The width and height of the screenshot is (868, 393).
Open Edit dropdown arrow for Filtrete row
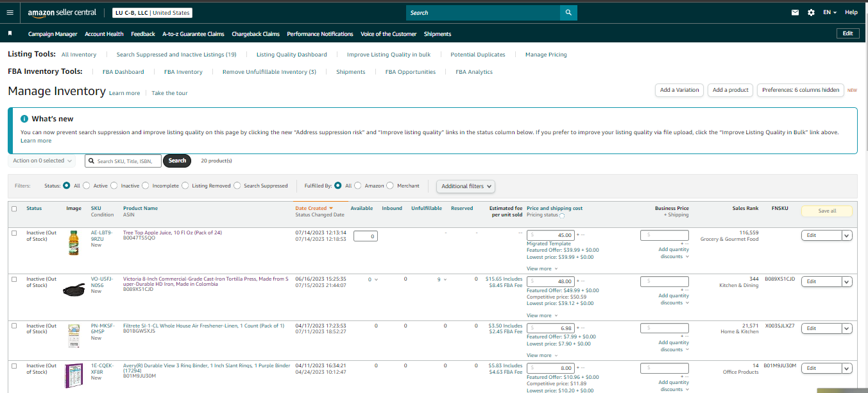pyautogui.click(x=847, y=328)
